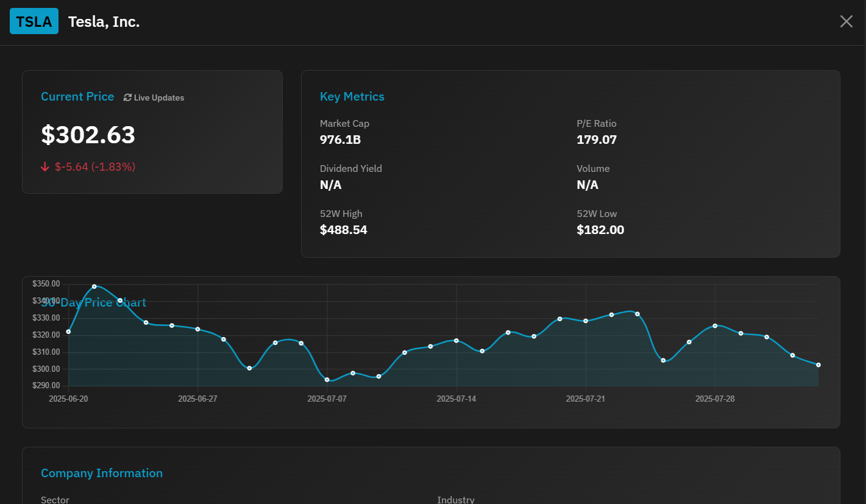
Task: Click the price change $-5.64 (-1.83%)
Action: pyautogui.click(x=95, y=167)
